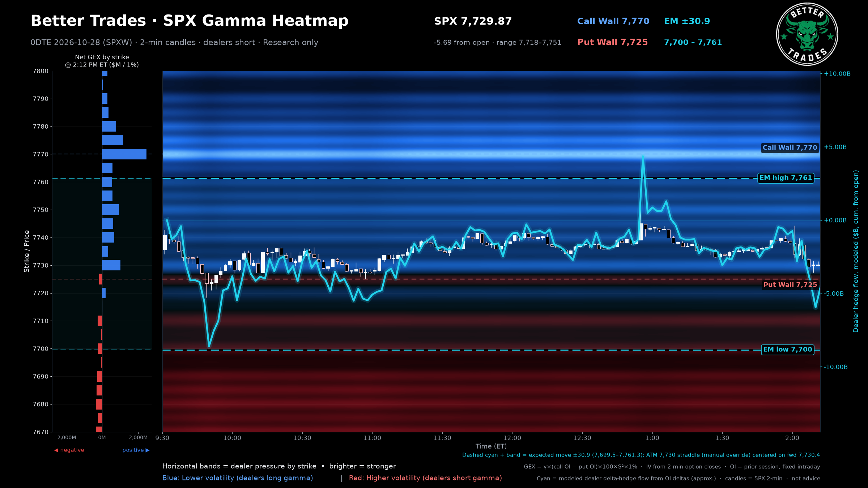Click the 'Cyan = modeled dealer delta-hedge flow' footnote
The height and width of the screenshot is (488, 868).
(678, 478)
